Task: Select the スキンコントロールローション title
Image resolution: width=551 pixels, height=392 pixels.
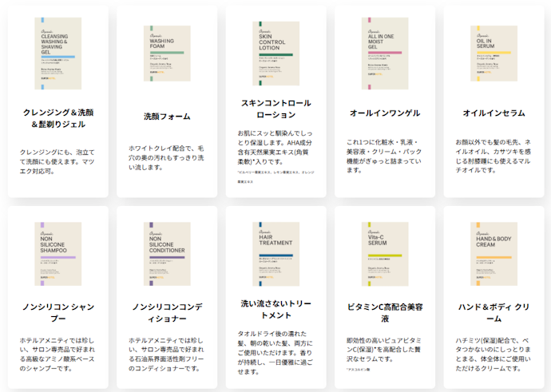Action: [275, 109]
